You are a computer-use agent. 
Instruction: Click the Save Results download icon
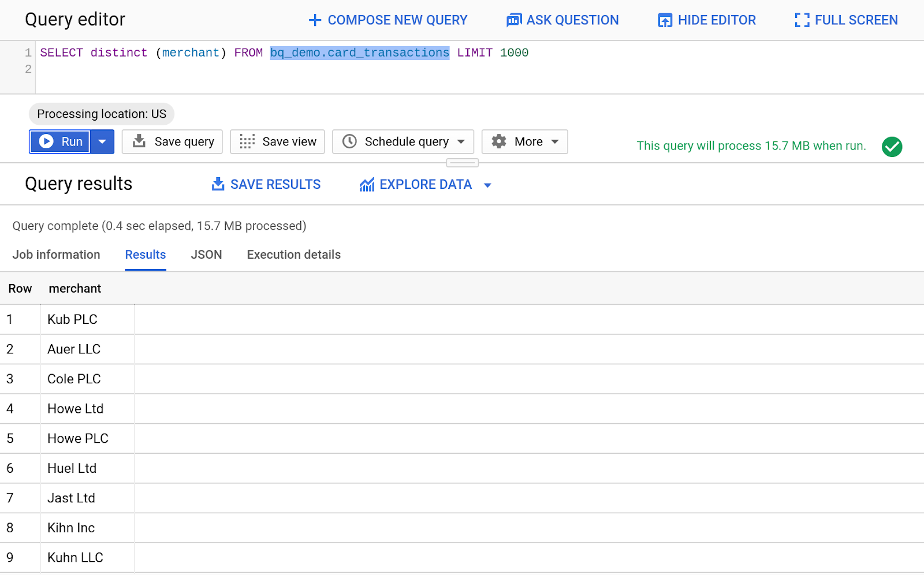[218, 184]
